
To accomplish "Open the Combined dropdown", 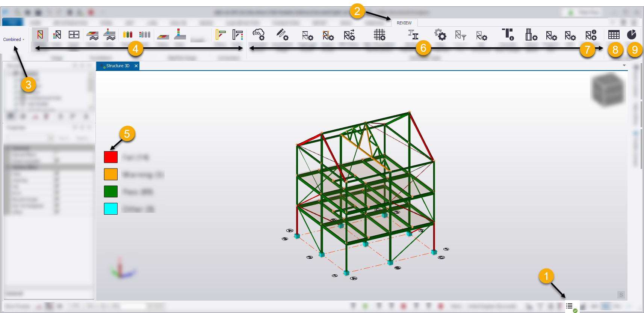I will tap(14, 39).
